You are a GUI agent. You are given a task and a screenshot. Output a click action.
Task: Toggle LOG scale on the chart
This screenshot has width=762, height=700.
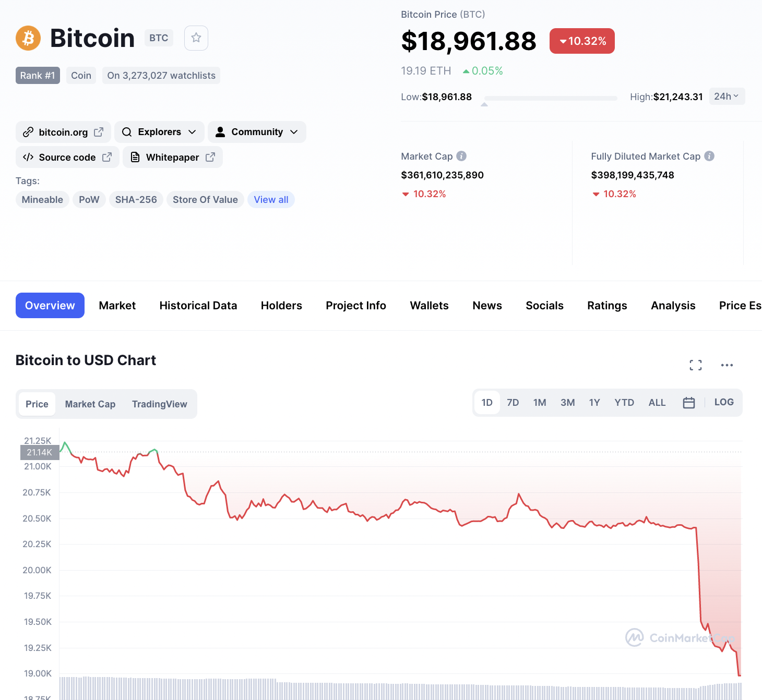pos(723,402)
